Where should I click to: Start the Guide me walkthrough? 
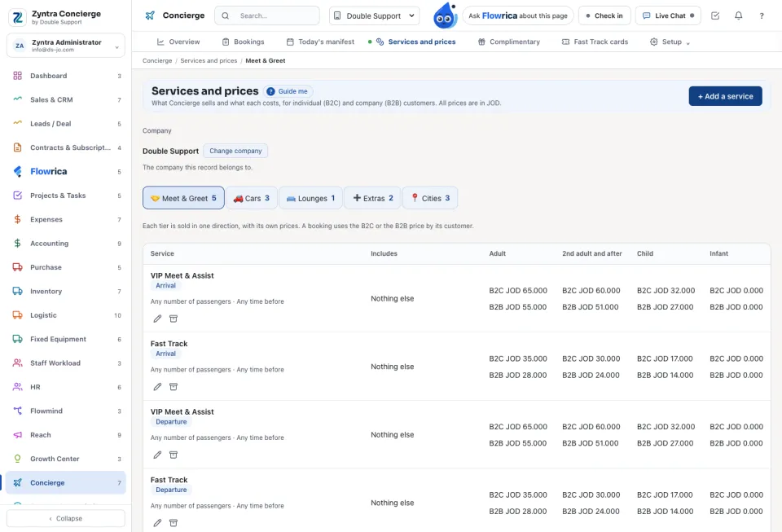tap(288, 92)
